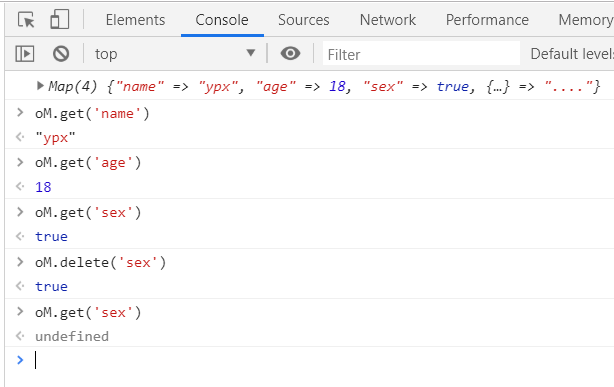The width and height of the screenshot is (614, 387).
Task: Open the Sources tab
Action: pos(304,20)
